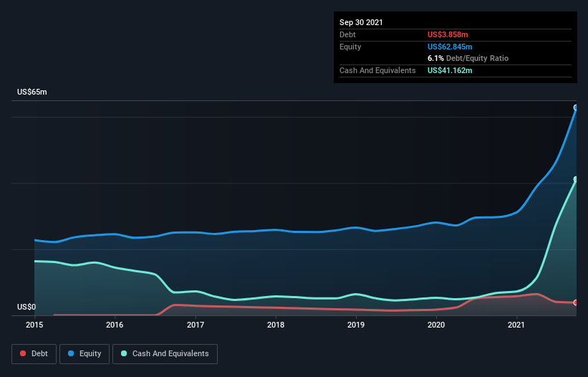Click the Sep 30 2021 tooltip date

click(x=361, y=22)
